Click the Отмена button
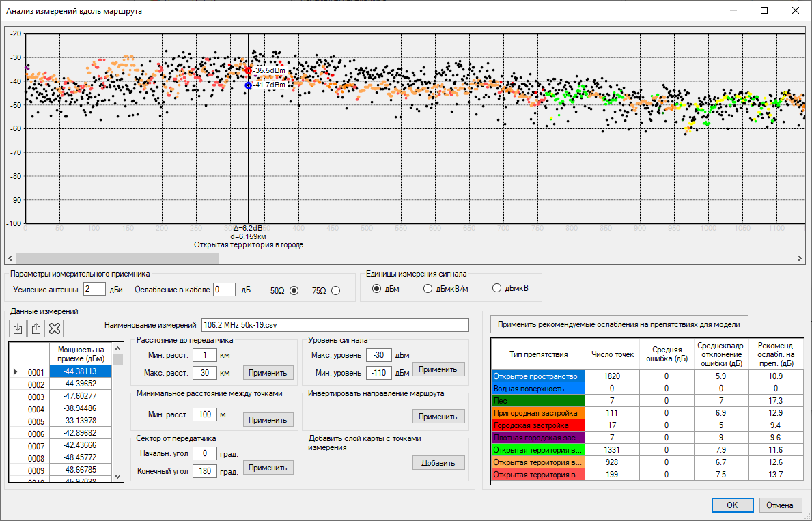Screen dimensions: 812x521 [780, 505]
